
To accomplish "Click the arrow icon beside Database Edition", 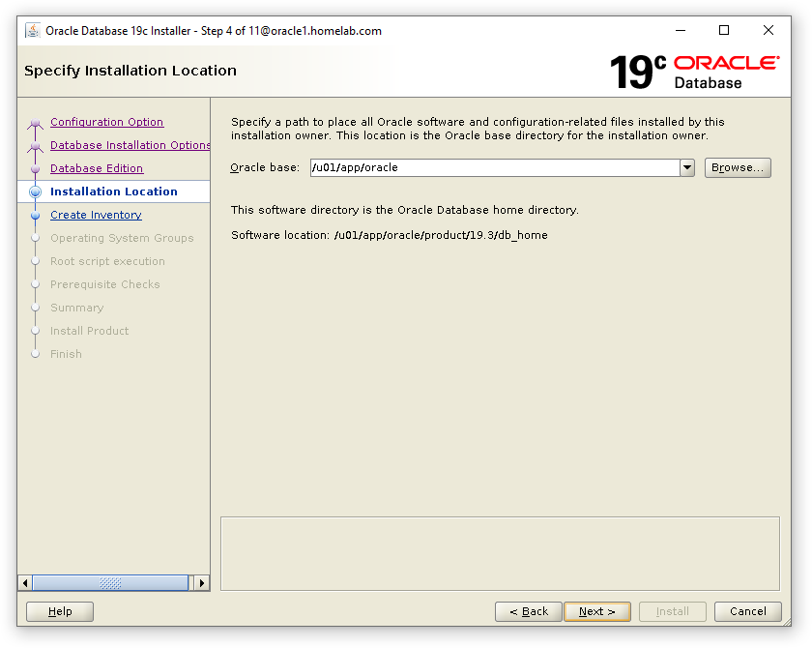I will (35, 167).
